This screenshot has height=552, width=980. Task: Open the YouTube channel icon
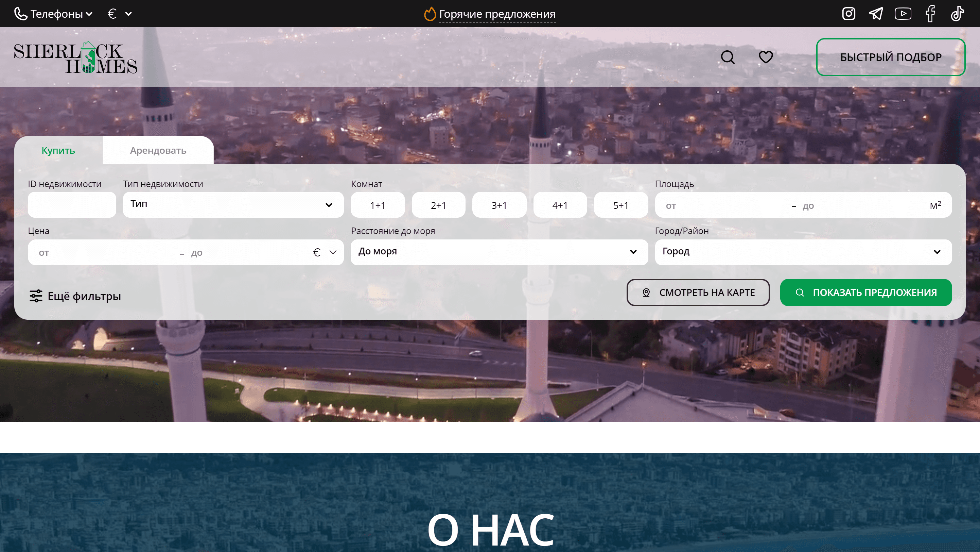(x=903, y=14)
